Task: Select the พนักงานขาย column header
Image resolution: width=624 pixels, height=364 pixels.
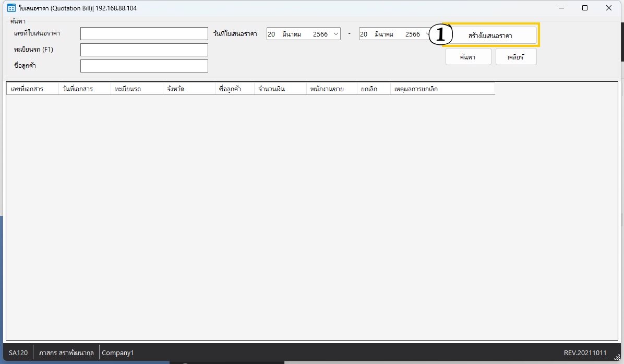Action: click(331, 89)
